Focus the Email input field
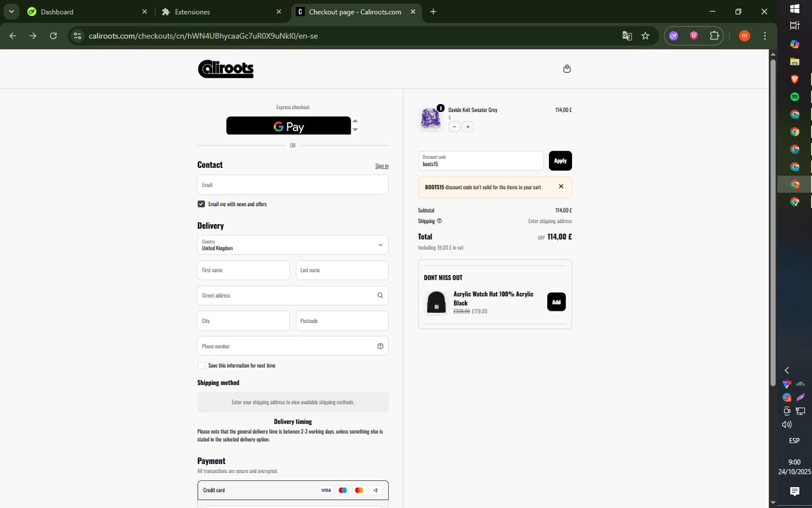 tap(293, 185)
